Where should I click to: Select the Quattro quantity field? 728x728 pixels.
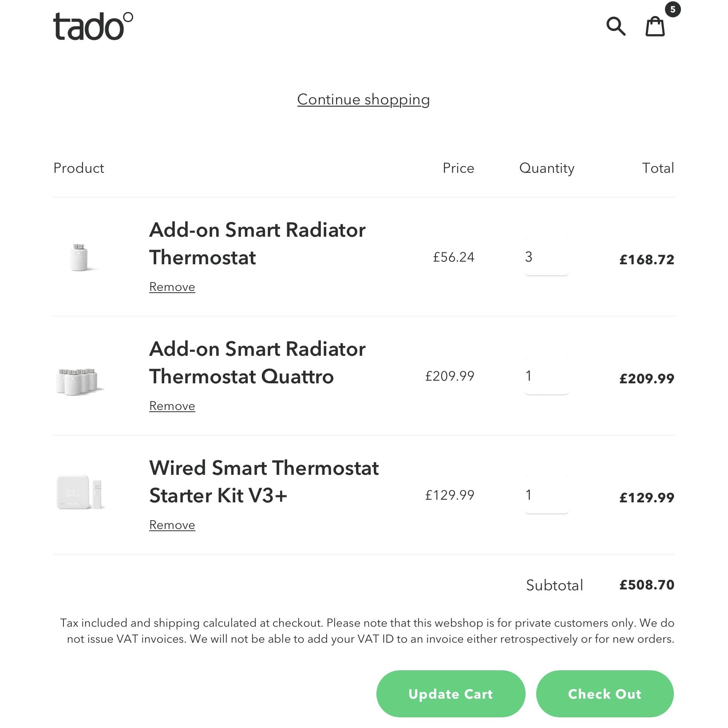(x=546, y=376)
